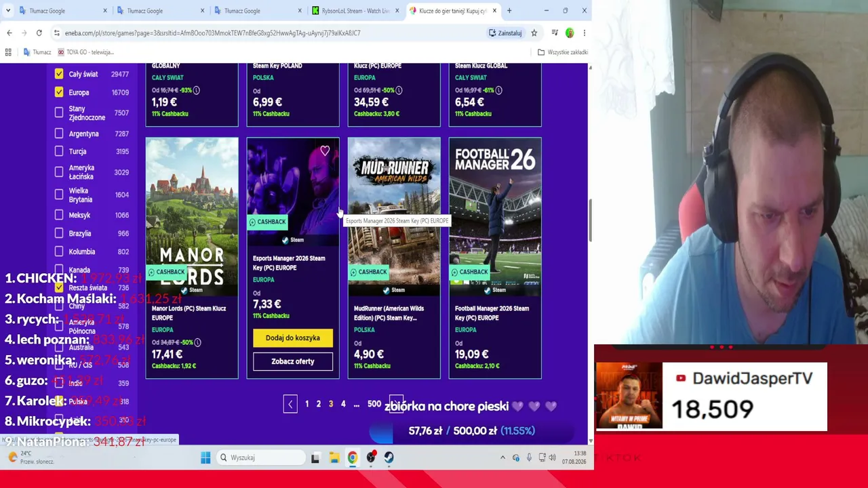The image size is (868, 488).
Task: Open Chrome menu three dots
Action: (584, 33)
